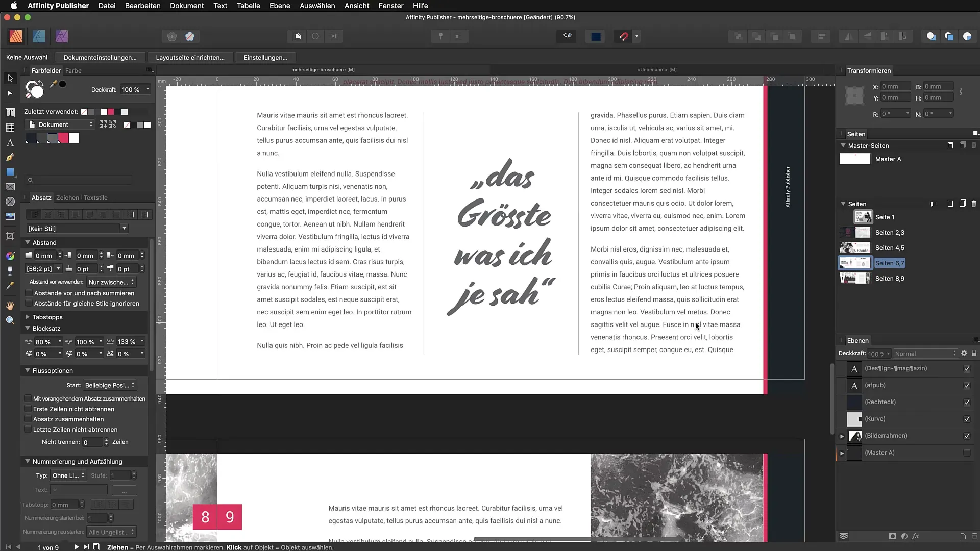The image size is (980, 551).
Task: Delete layer with Ebenen trash icon
Action: (x=974, y=536)
